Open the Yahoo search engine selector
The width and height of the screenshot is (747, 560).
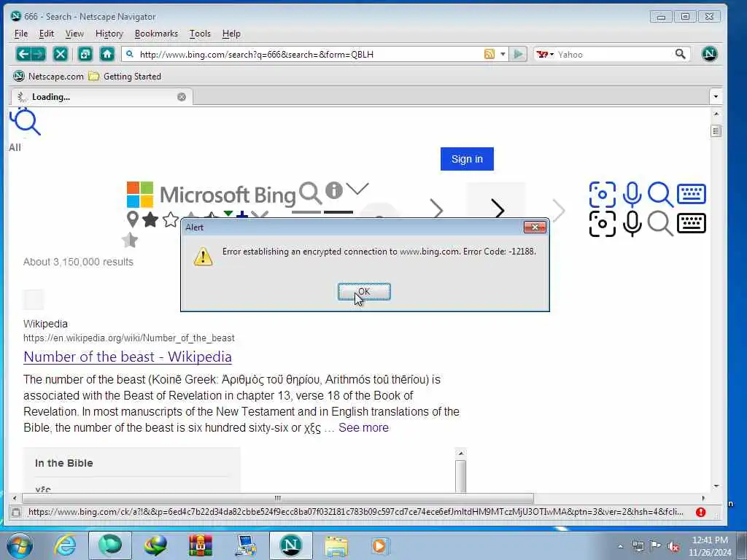coord(544,54)
